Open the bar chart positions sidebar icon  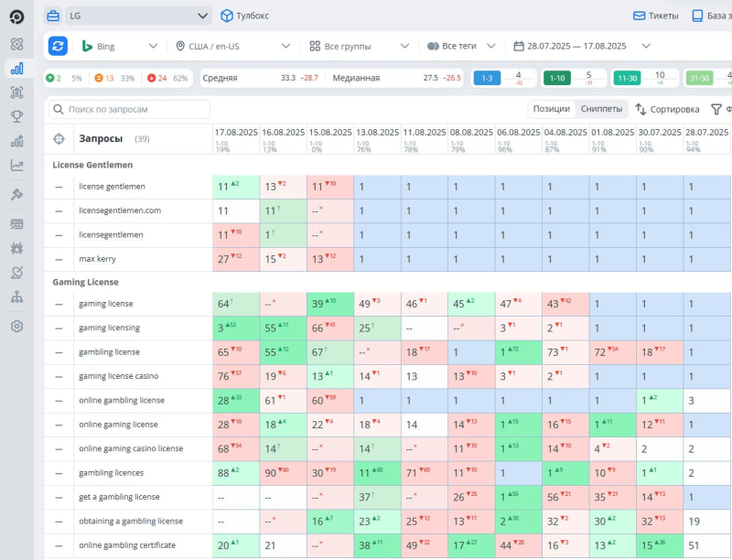[16, 69]
